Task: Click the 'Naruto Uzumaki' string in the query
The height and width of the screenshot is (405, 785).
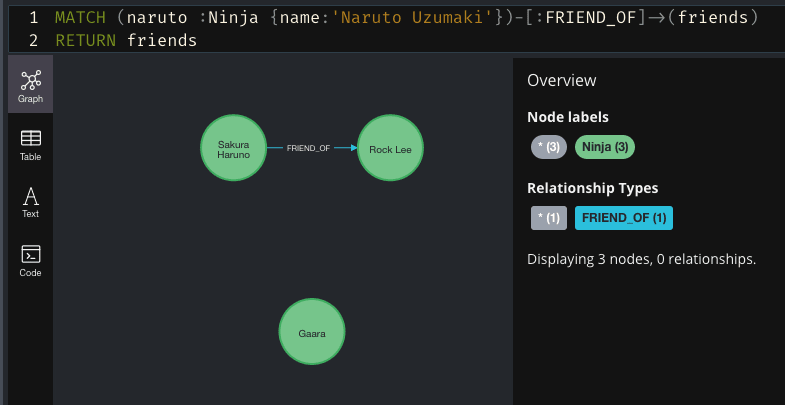Action: [412, 18]
